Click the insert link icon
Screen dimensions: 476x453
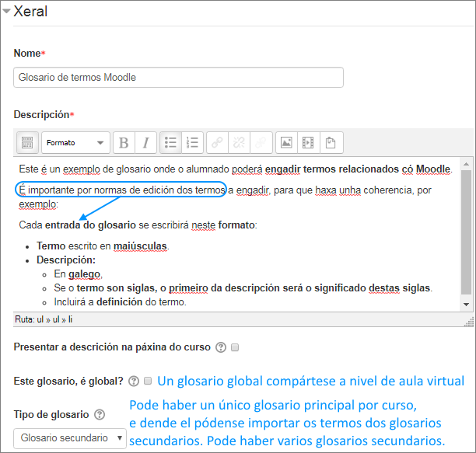[217, 142]
